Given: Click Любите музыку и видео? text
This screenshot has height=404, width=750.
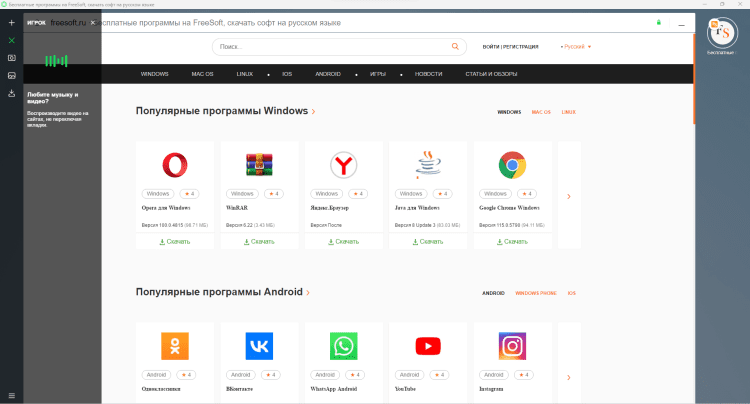Looking at the screenshot, I should tap(53, 98).
